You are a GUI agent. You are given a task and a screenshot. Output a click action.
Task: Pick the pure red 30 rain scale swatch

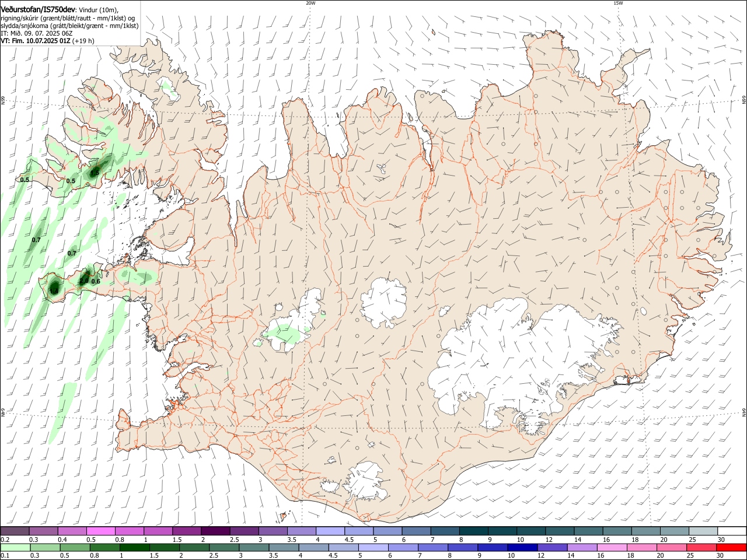click(x=731, y=547)
